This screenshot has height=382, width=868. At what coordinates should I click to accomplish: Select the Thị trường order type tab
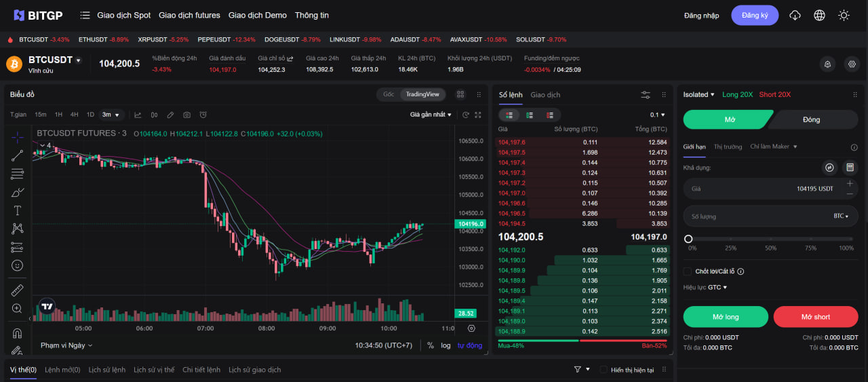(728, 147)
